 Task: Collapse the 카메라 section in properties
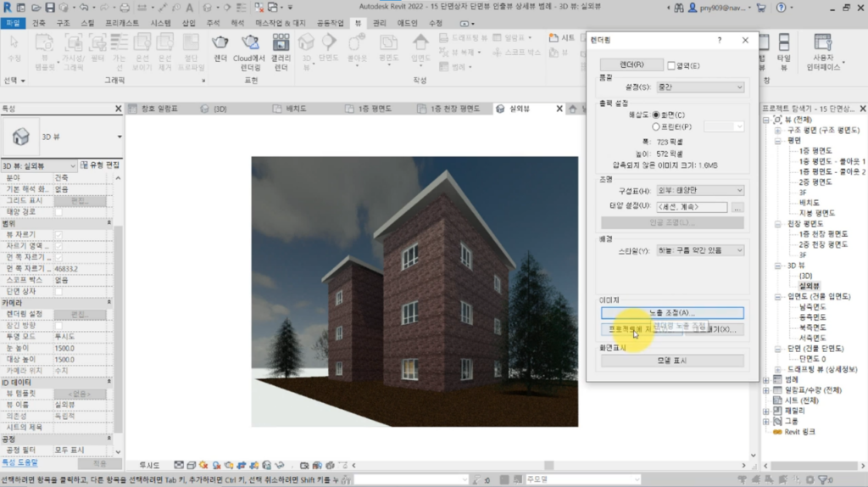(x=109, y=303)
